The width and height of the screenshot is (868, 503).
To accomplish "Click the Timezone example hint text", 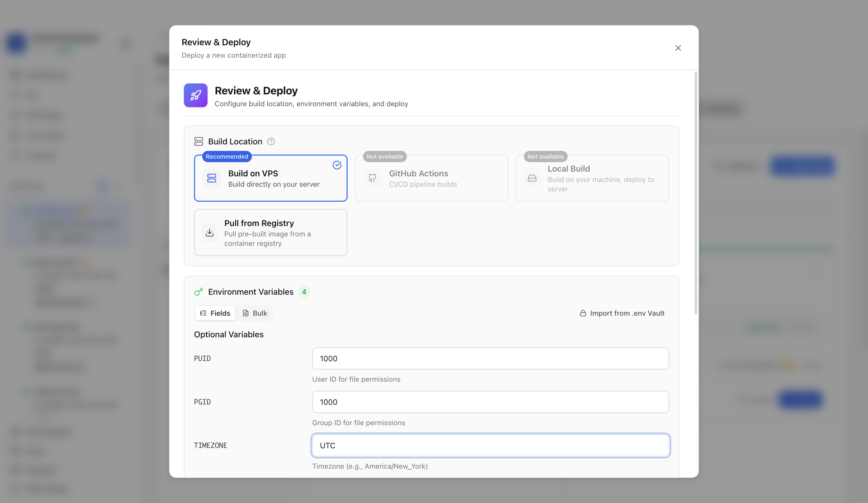I will (x=370, y=466).
